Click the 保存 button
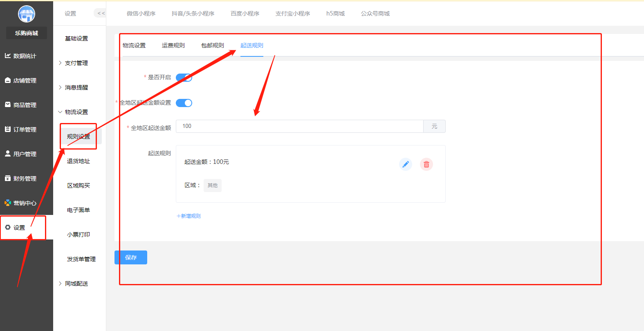The image size is (644, 331). pyautogui.click(x=131, y=257)
